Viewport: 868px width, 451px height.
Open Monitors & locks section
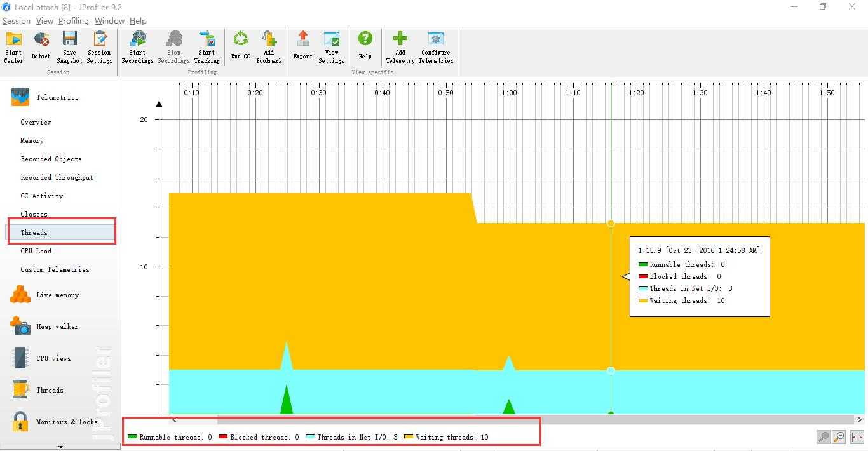[x=54, y=422]
